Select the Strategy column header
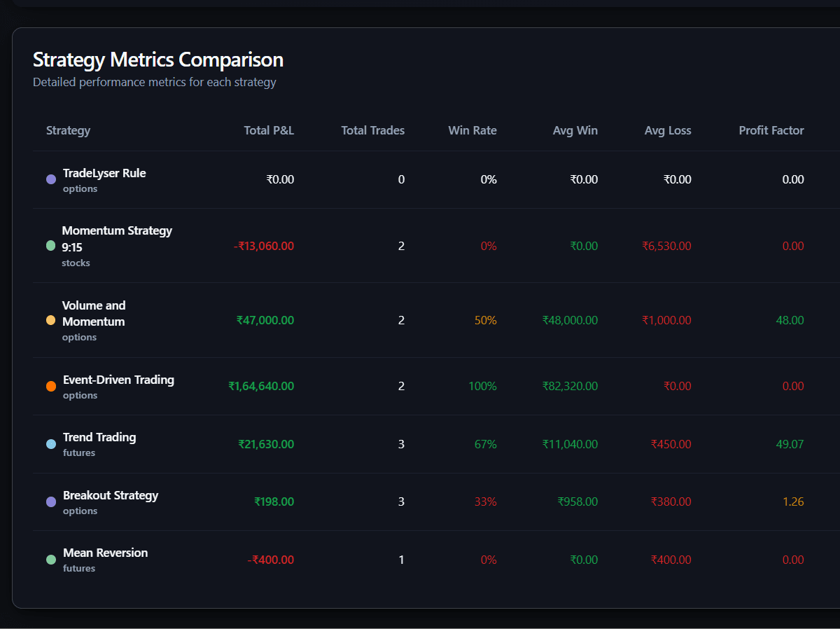 click(x=68, y=130)
